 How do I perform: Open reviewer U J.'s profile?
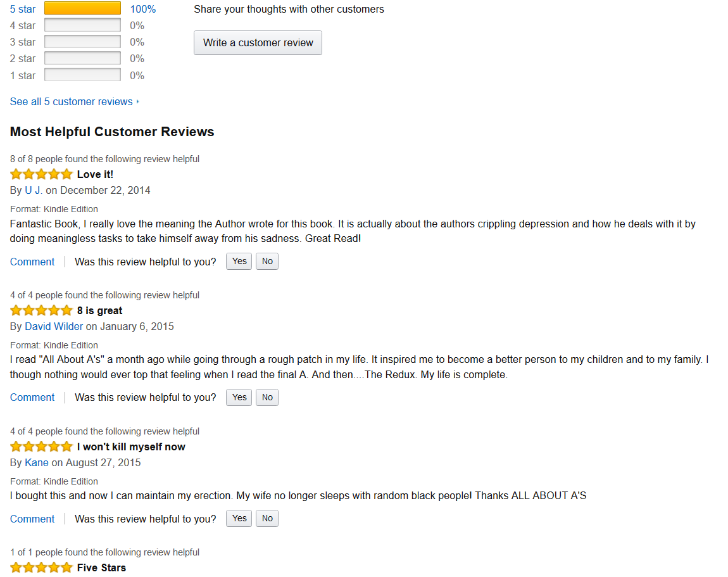[34, 190]
